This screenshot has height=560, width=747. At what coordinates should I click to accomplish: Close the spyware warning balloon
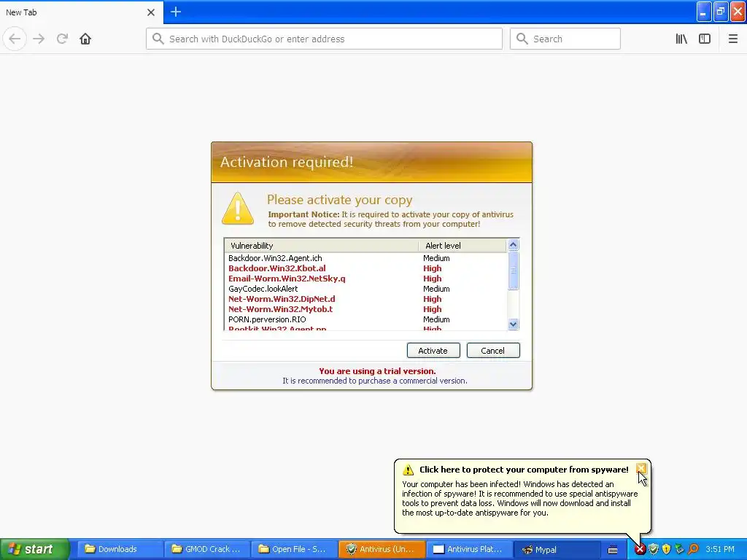click(641, 469)
